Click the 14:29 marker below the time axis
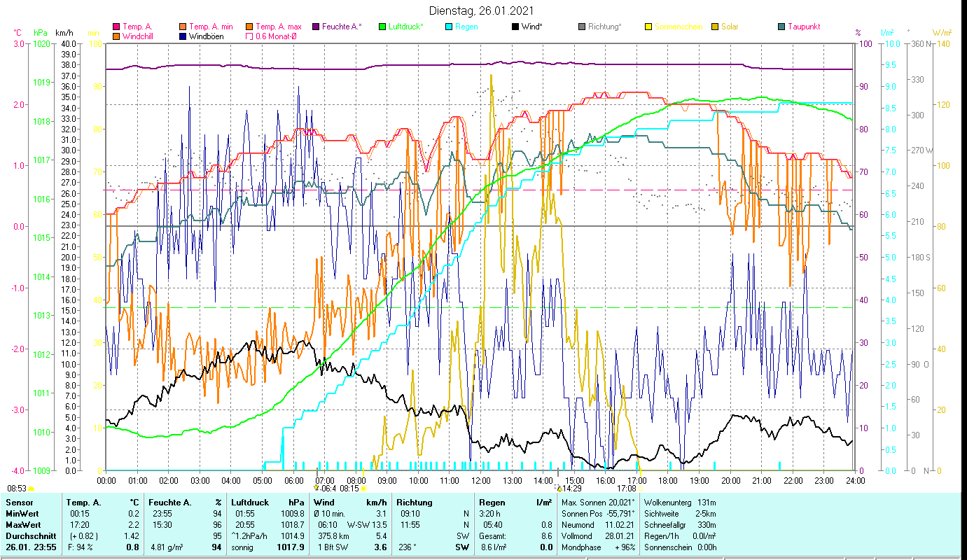Viewport: 967px width, 560px height. pyautogui.click(x=569, y=489)
